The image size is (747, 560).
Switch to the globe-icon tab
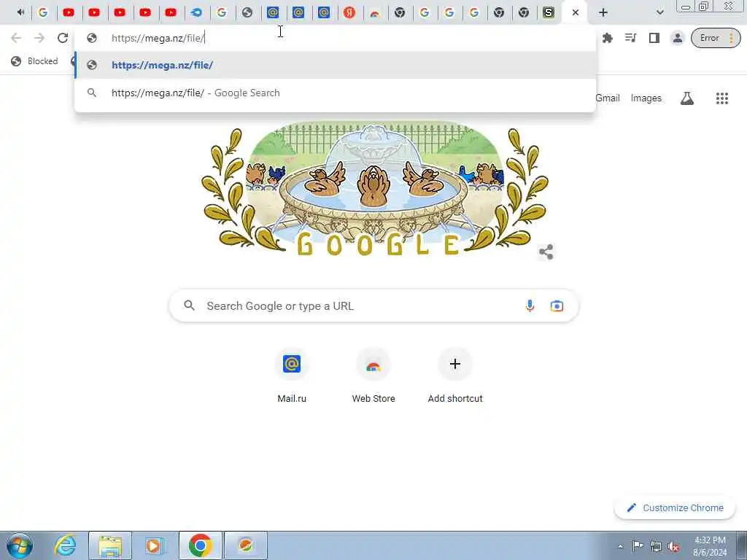(247, 12)
